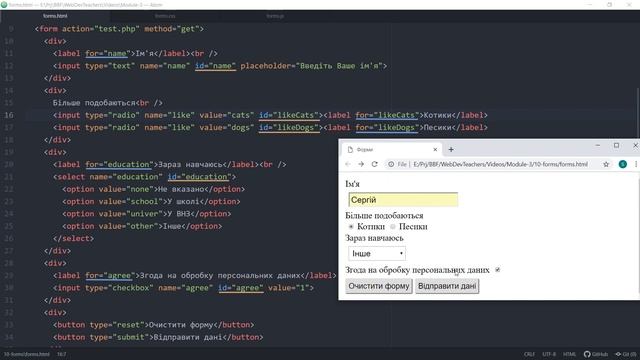Screen dimensions: 640x360
Task: Click the Відправити дані button
Action: [x=447, y=286]
